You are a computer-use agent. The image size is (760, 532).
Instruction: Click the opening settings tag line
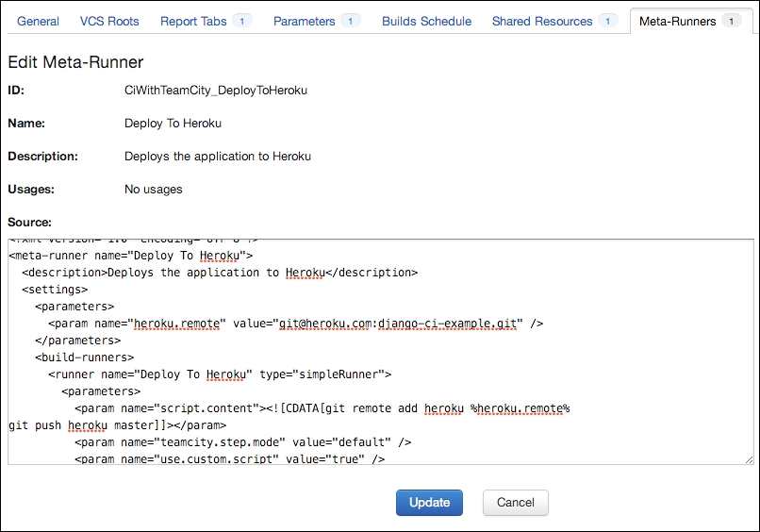click(55, 290)
